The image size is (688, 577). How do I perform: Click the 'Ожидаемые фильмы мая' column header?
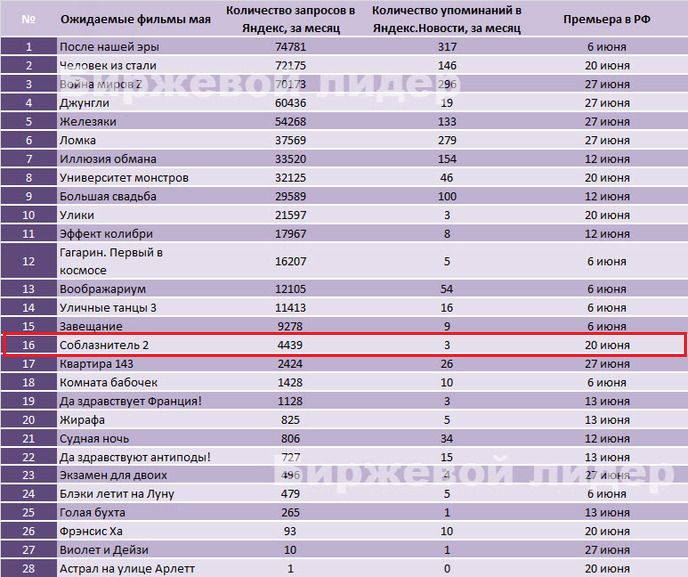point(135,19)
